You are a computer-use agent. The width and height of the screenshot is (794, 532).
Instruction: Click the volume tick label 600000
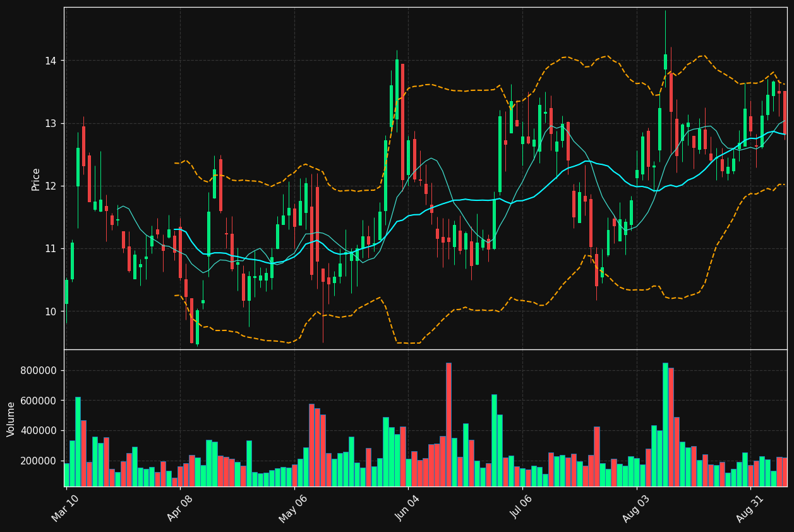tap(39, 401)
